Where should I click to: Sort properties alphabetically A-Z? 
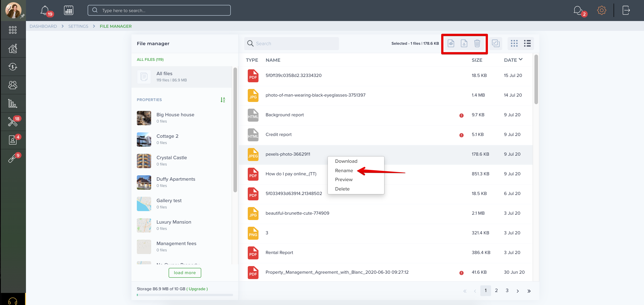[x=223, y=100]
